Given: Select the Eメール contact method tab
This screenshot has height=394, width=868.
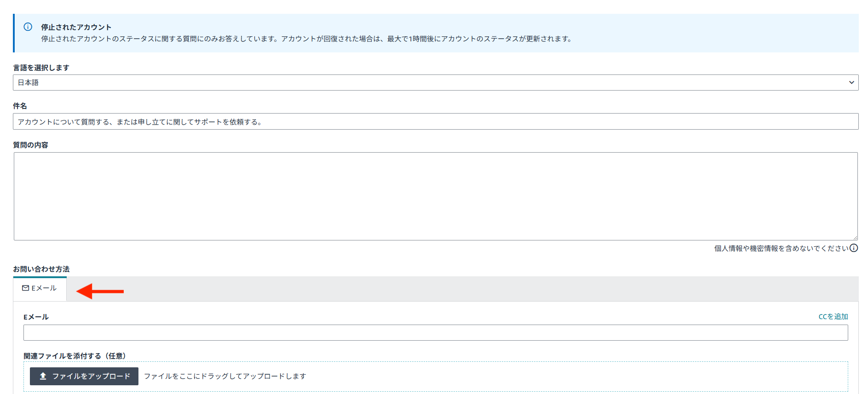Looking at the screenshot, I should tap(40, 288).
